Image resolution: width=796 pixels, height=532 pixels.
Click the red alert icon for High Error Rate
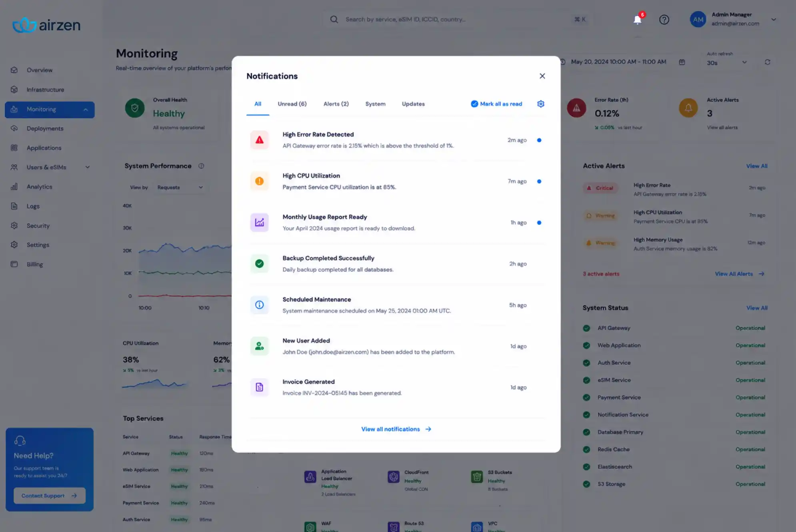pyautogui.click(x=260, y=140)
